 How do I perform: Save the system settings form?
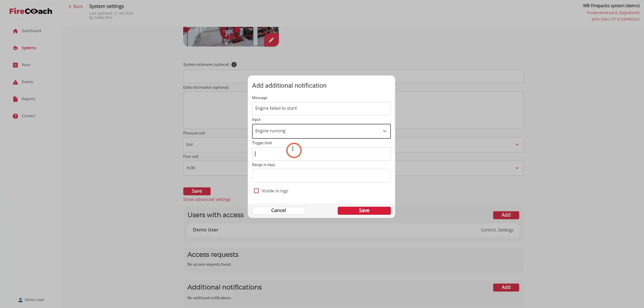click(x=197, y=191)
